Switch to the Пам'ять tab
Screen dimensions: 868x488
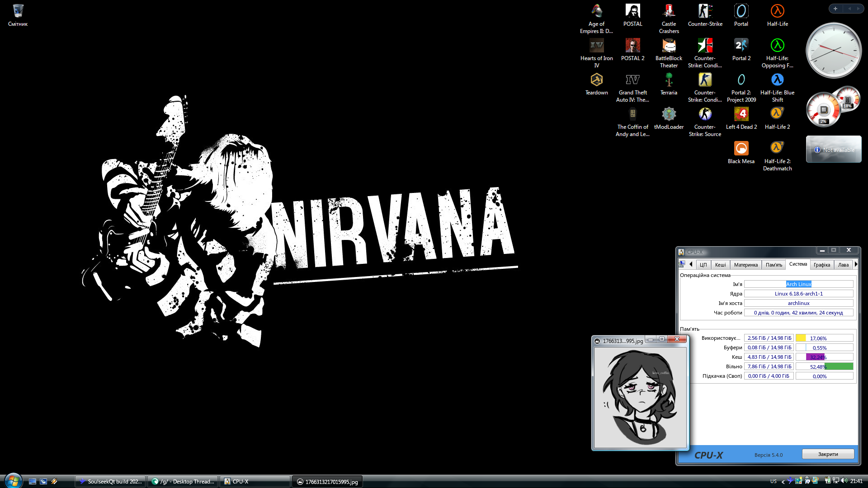(774, 265)
